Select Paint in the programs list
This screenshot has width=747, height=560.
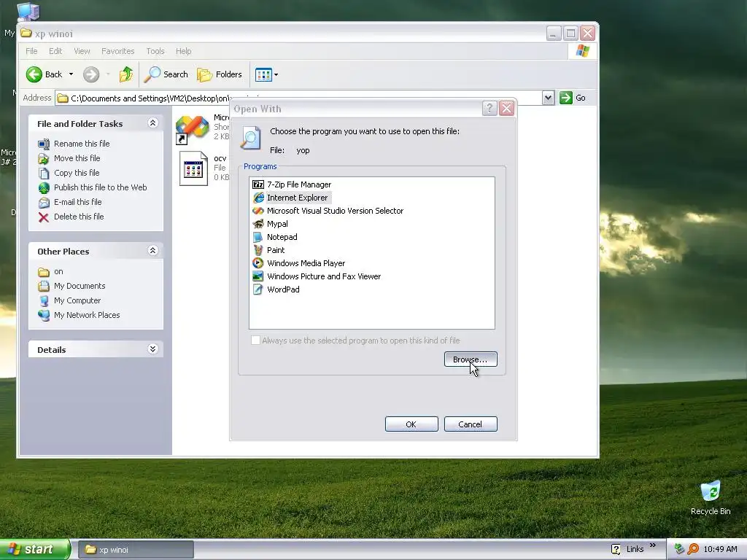(268, 250)
